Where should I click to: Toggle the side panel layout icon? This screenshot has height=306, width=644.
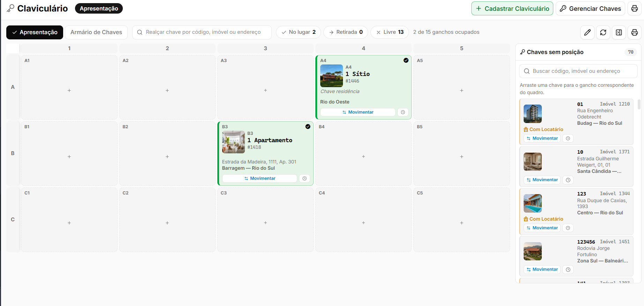click(x=619, y=32)
